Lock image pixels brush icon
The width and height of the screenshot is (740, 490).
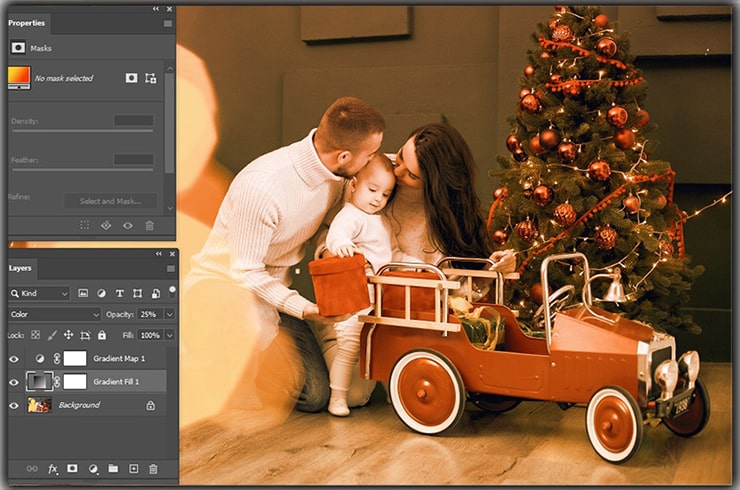click(52, 335)
